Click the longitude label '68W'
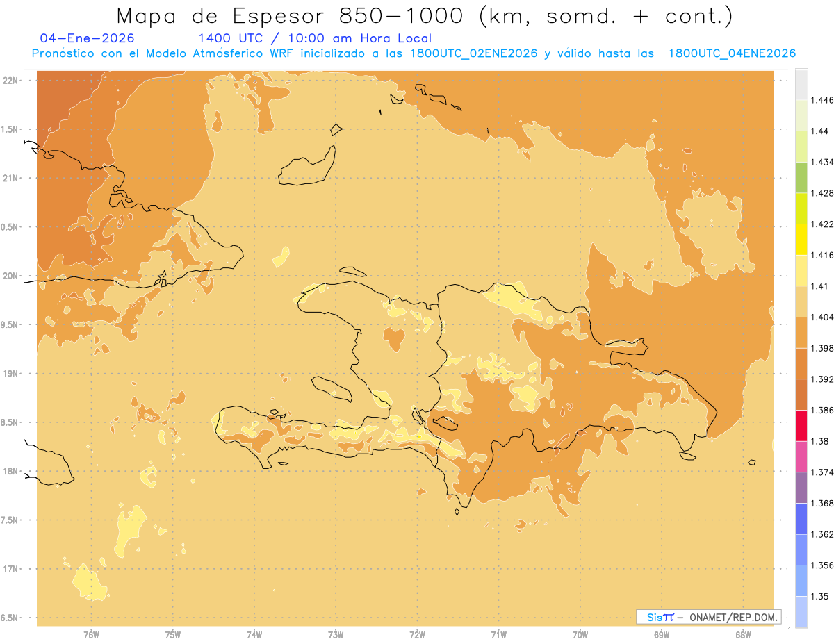The height and width of the screenshot is (644, 834). [x=743, y=635]
